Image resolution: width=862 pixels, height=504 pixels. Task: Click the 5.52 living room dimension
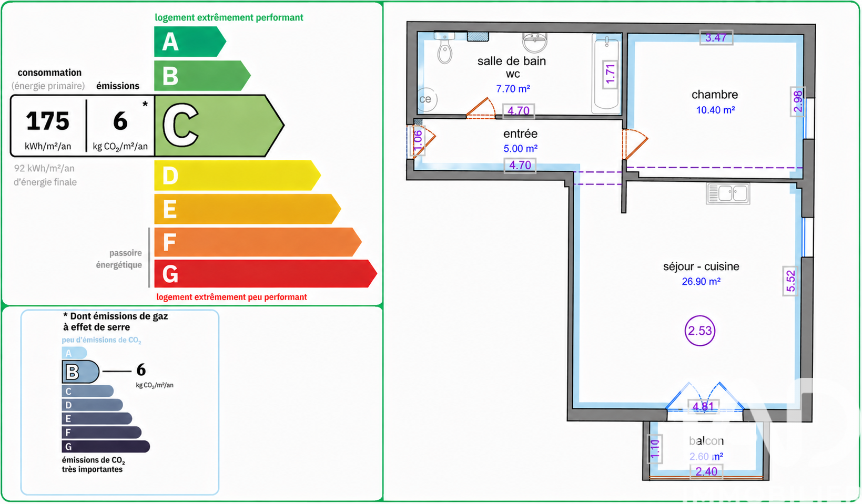(790, 281)
